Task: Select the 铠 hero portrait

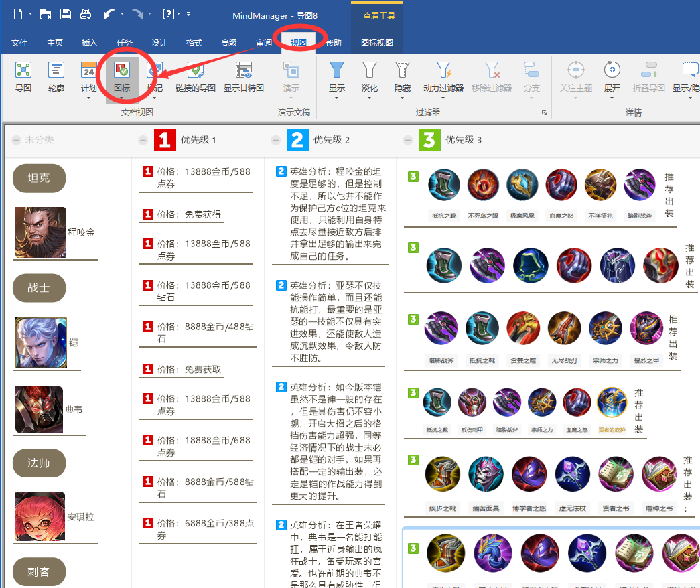Action: 41,342
